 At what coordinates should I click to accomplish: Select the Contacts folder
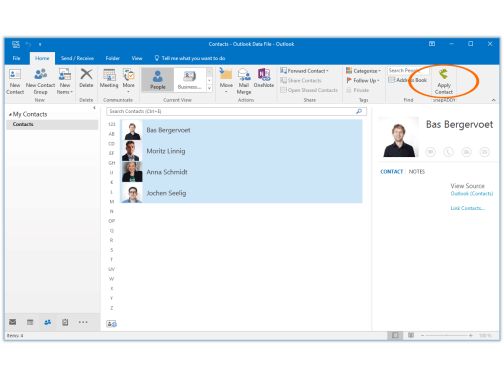point(52,124)
